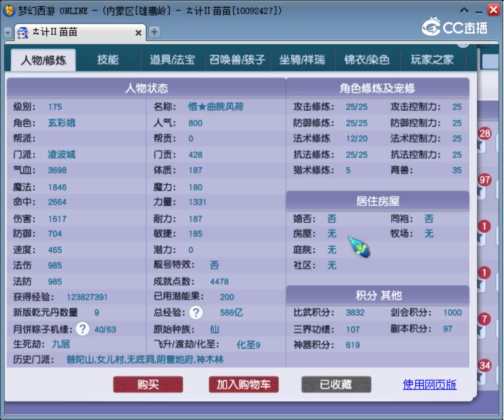Click the 三界功绩 value 107
Screen dimensions: 504x420
pos(353,329)
